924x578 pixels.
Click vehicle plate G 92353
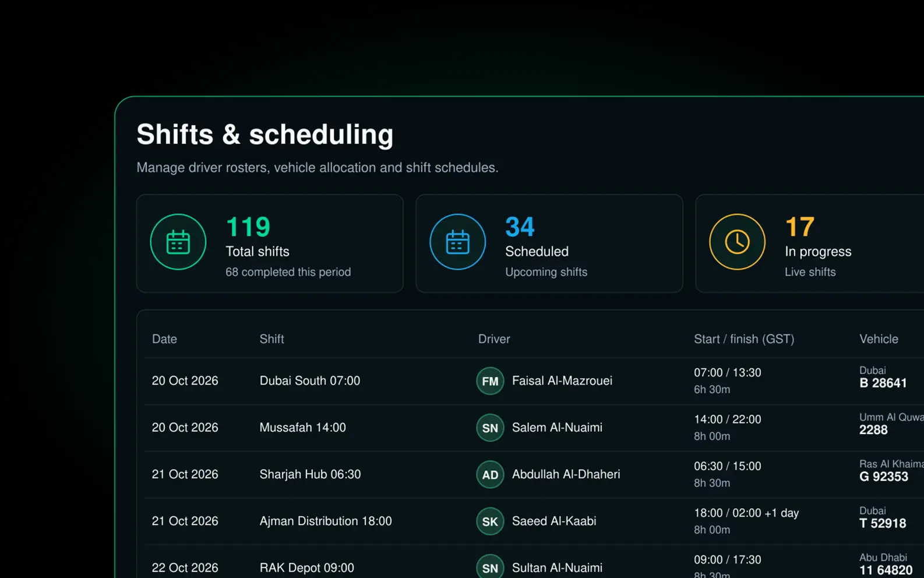click(x=884, y=477)
